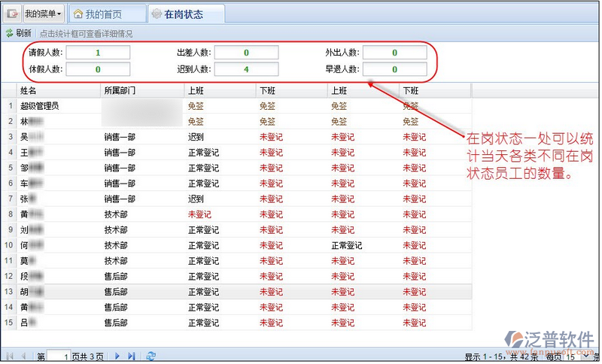
Task: Open the 外出人数 statistics box
Action: pyautogui.click(x=394, y=53)
